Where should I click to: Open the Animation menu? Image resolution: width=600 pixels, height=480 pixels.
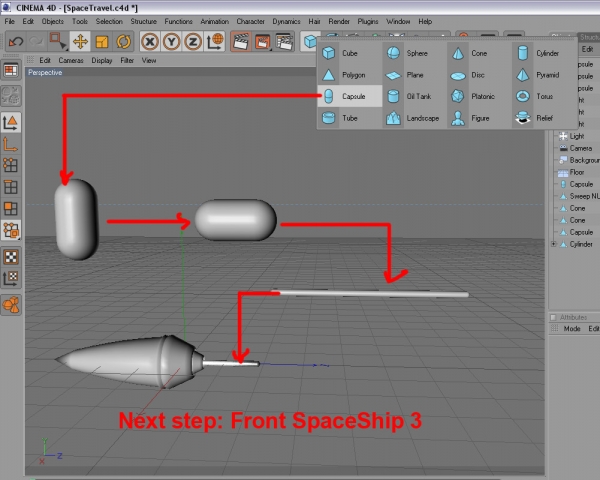click(214, 21)
